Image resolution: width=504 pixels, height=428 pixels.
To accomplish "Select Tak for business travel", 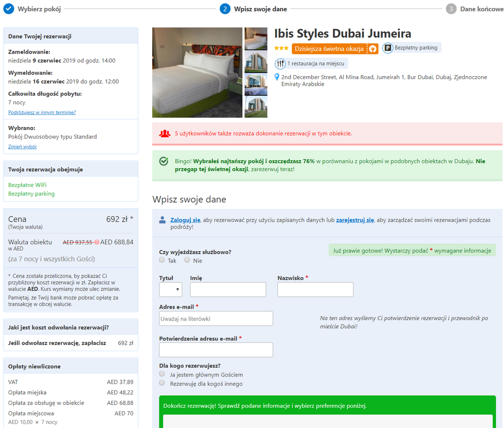I will point(162,260).
